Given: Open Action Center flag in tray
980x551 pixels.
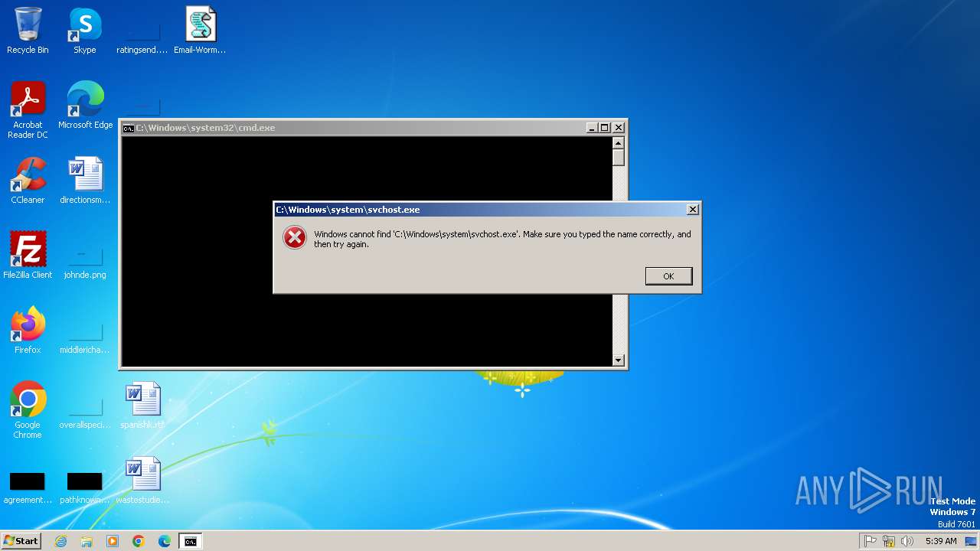Looking at the screenshot, I should coord(871,541).
